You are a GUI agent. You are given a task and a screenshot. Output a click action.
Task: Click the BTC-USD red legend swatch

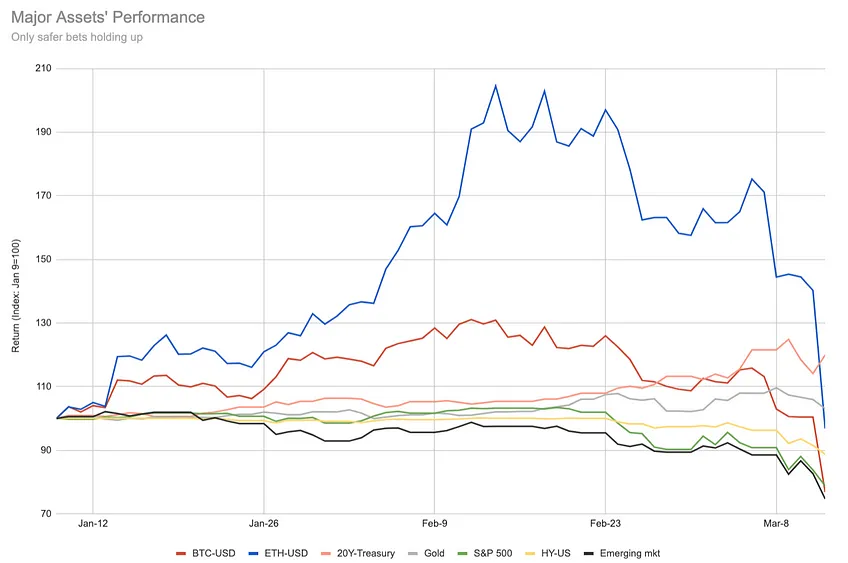point(181,554)
